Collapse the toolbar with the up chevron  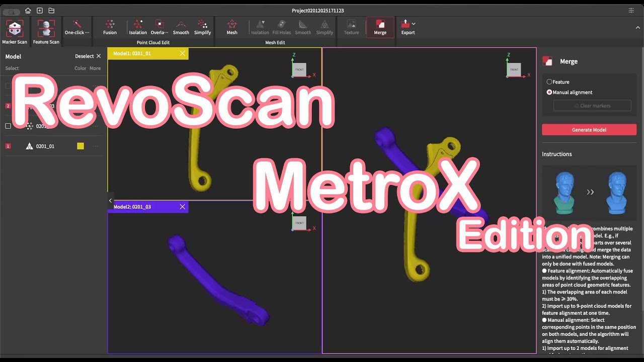[x=638, y=27]
